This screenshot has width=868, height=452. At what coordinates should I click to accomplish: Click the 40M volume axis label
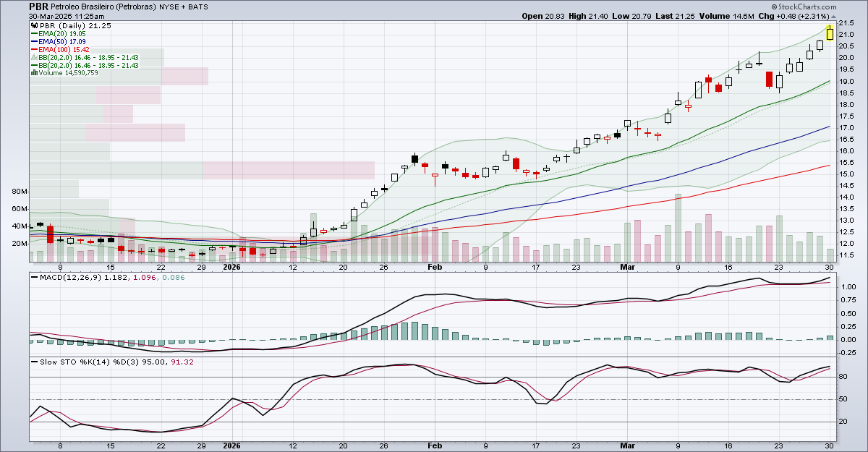[20, 226]
